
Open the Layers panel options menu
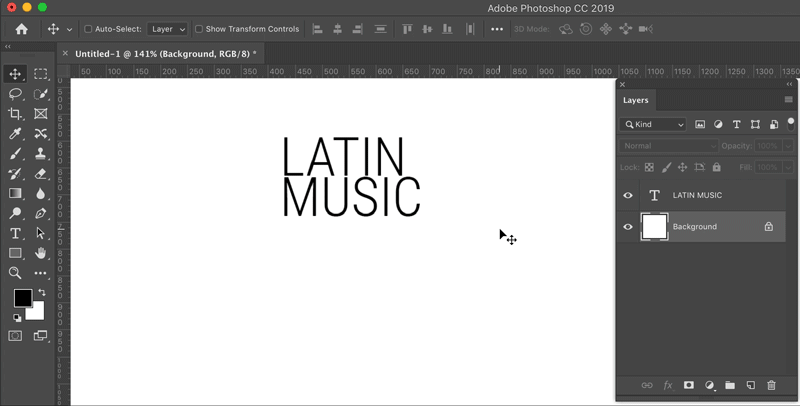pyautogui.click(x=788, y=100)
